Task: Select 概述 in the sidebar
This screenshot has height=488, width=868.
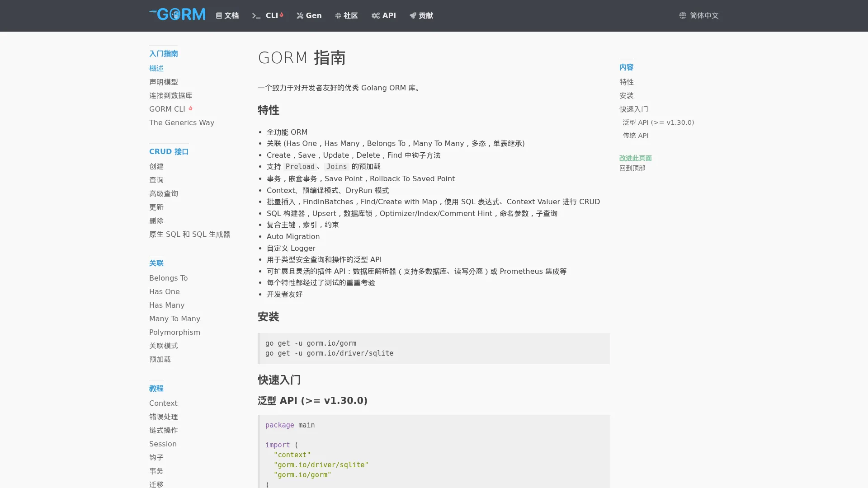Action: (156, 68)
